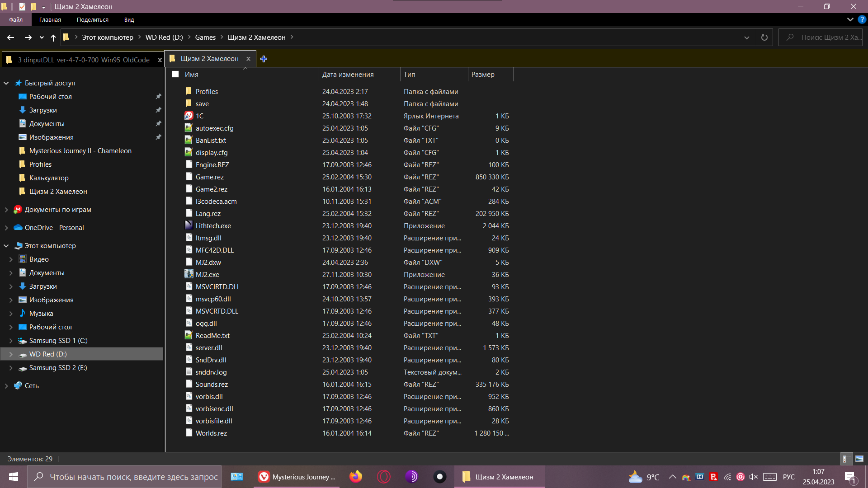Viewport: 868px width, 488px height.
Task: Toggle sound via muted speaker tray icon
Action: (753, 477)
